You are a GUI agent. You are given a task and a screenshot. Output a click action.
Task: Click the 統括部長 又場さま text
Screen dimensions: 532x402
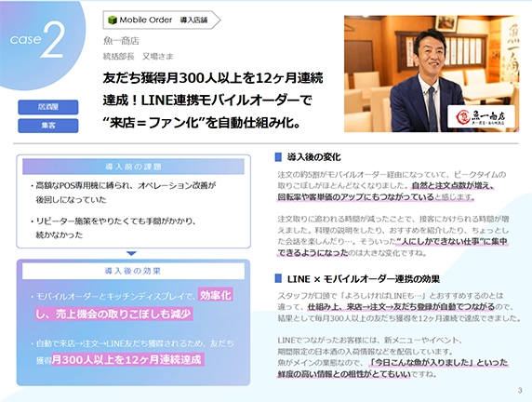pos(139,56)
